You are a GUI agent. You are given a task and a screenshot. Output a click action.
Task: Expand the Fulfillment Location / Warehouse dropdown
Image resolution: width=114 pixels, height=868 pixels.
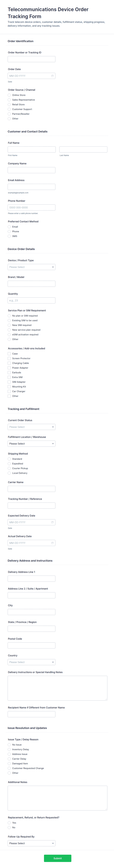tap(31, 444)
